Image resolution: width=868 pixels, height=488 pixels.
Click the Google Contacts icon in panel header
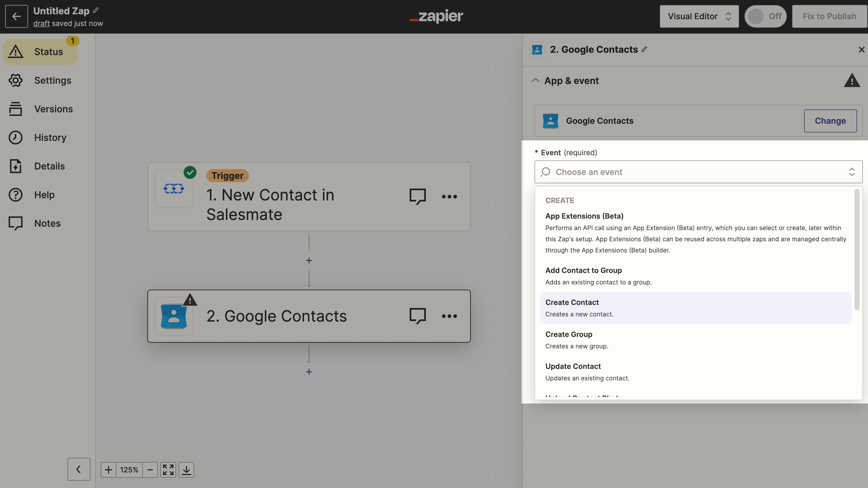pos(537,50)
